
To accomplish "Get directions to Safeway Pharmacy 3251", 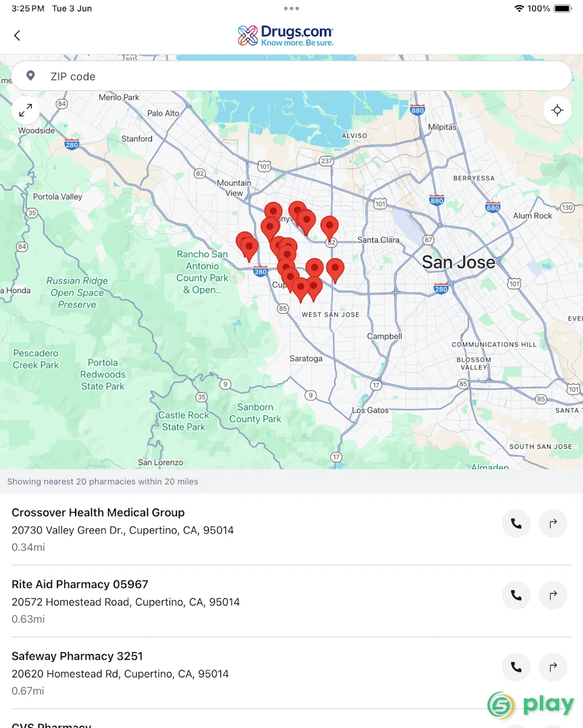I will [553, 667].
